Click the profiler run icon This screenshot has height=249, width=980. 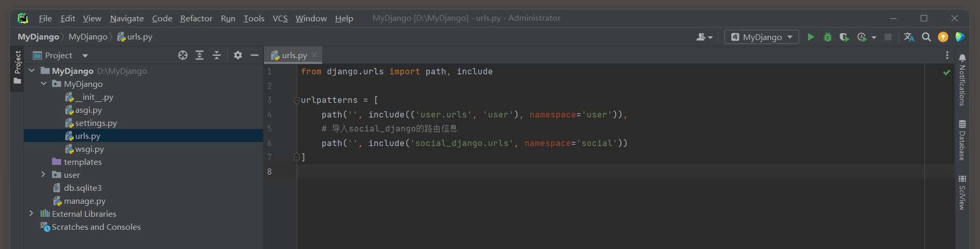(x=862, y=37)
